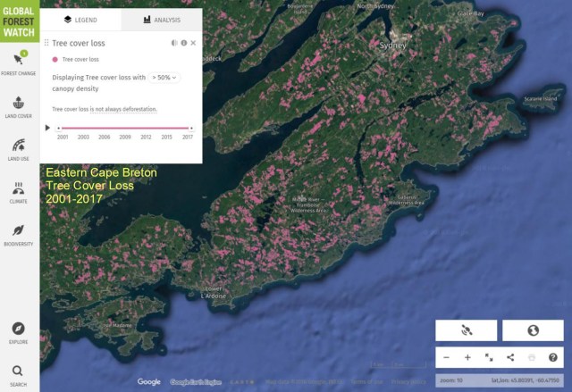Open the Explore section
Screen dimensions: 572x392
(18, 333)
